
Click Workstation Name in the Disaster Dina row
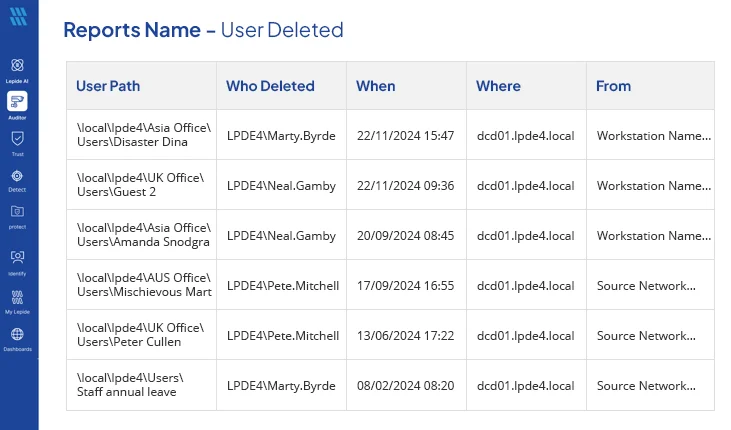(654, 136)
